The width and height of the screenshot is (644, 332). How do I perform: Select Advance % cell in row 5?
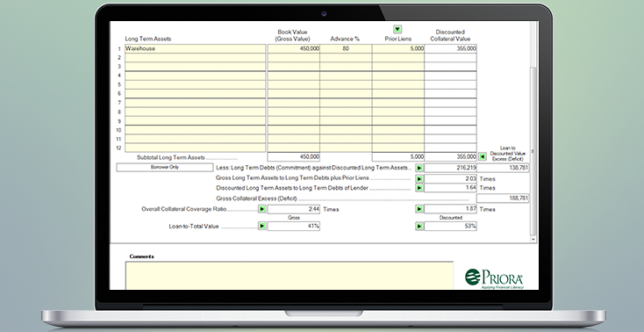pyautogui.click(x=346, y=84)
